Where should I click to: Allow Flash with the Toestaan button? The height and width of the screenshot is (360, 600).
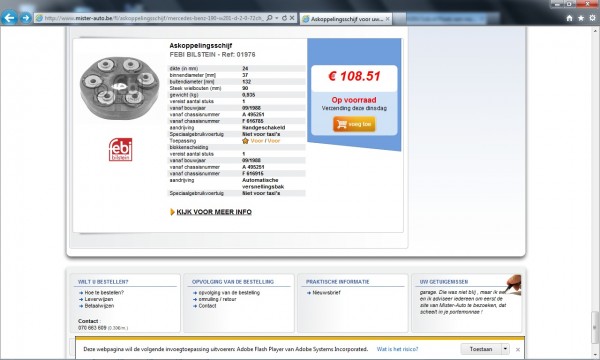pos(481,349)
